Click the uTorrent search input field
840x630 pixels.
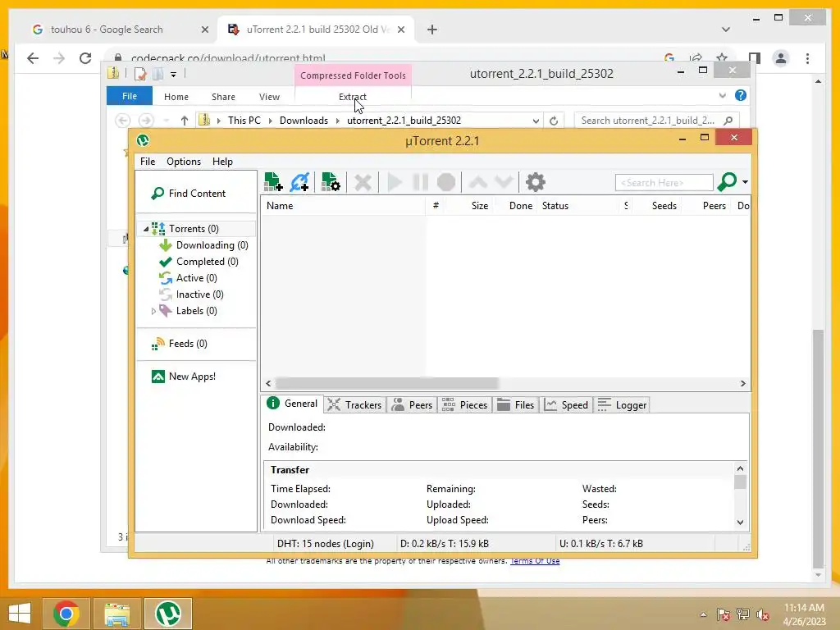[x=664, y=183]
